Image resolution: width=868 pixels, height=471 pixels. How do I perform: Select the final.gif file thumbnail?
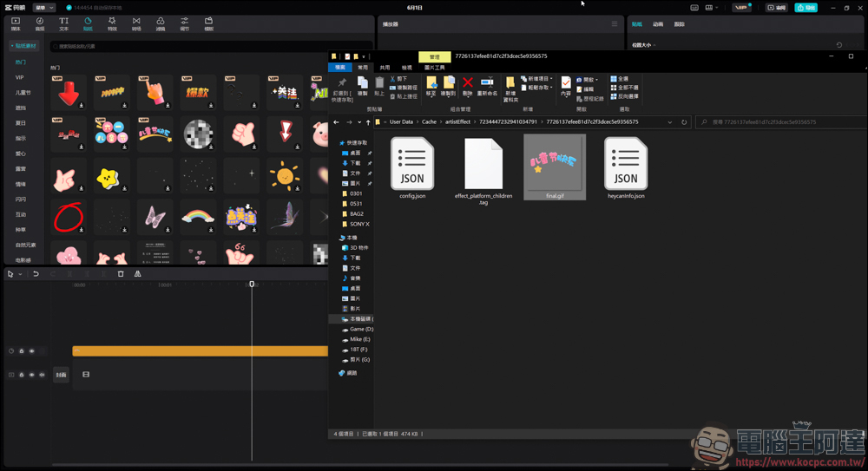click(x=555, y=165)
